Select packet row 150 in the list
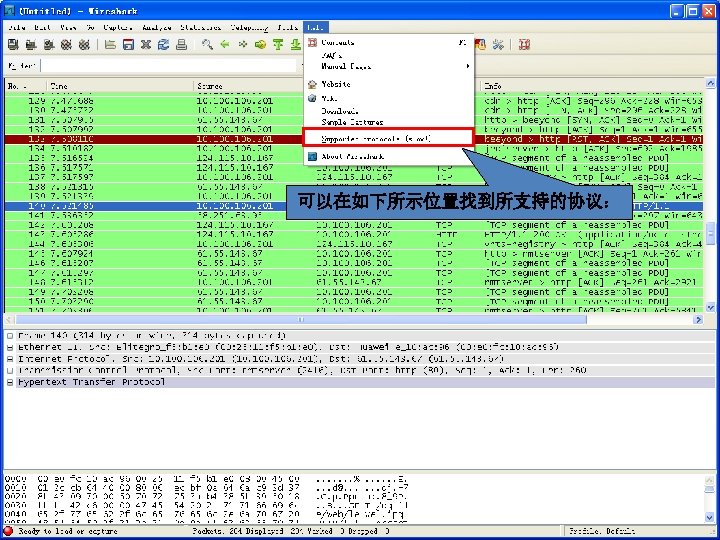 tap(354, 302)
